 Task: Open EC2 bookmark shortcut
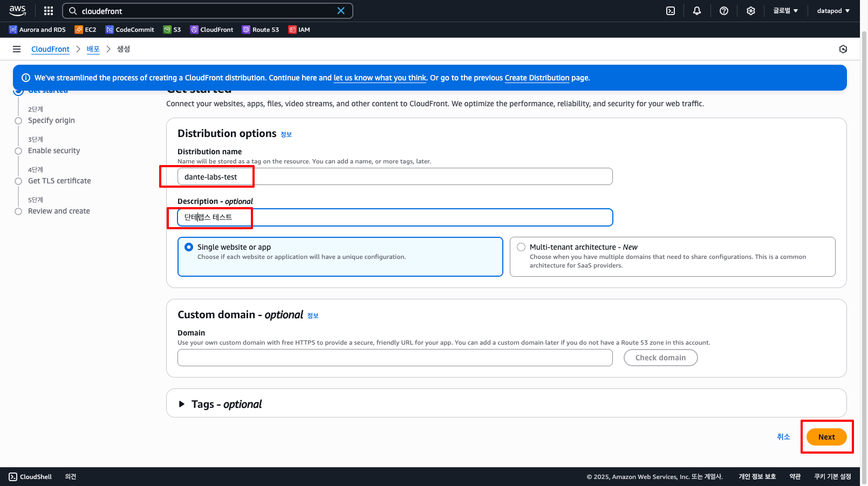tap(85, 30)
